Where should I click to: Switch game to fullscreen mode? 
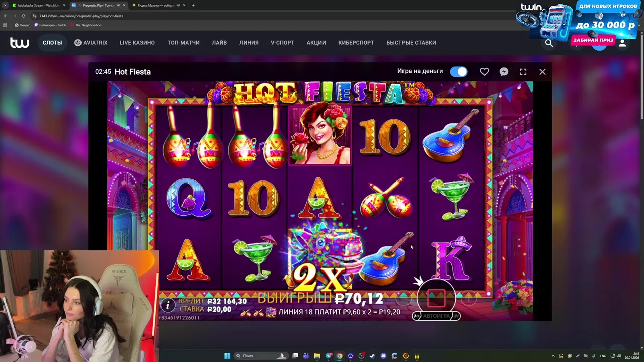(x=523, y=72)
